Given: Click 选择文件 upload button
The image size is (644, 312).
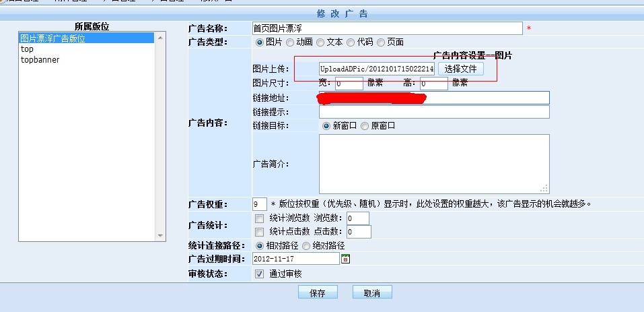Looking at the screenshot, I should (x=460, y=69).
